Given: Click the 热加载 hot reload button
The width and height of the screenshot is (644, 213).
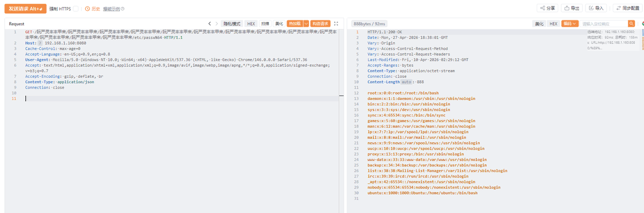Looking at the screenshot, I should [x=295, y=24].
